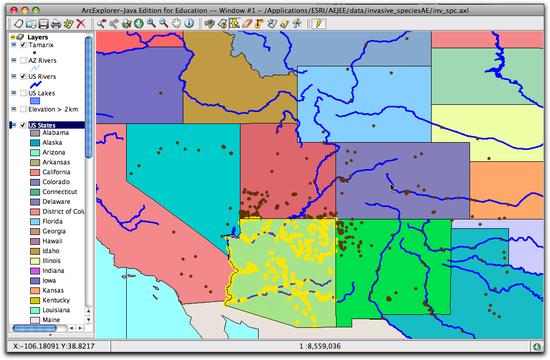Click the Kentucky legend color swatch

35,300
